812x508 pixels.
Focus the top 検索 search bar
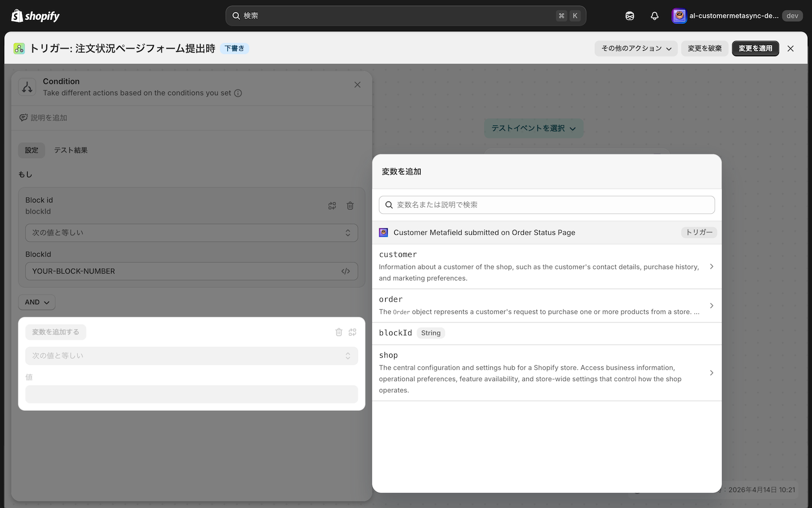[406, 16]
